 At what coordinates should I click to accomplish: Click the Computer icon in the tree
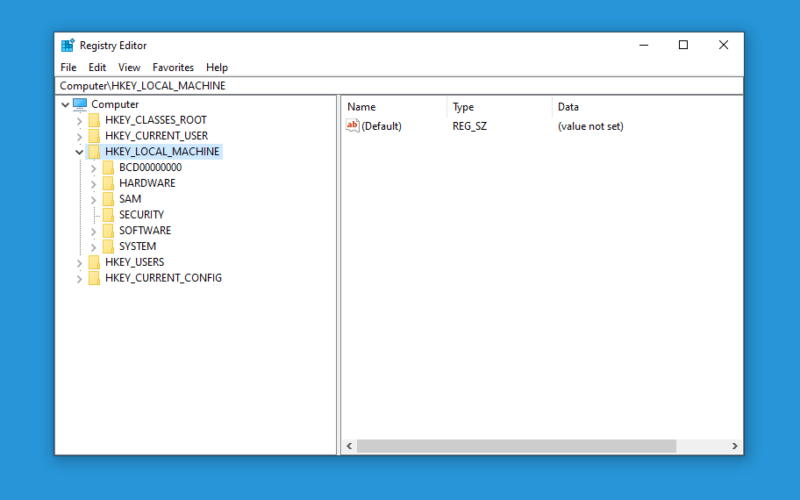[x=80, y=104]
